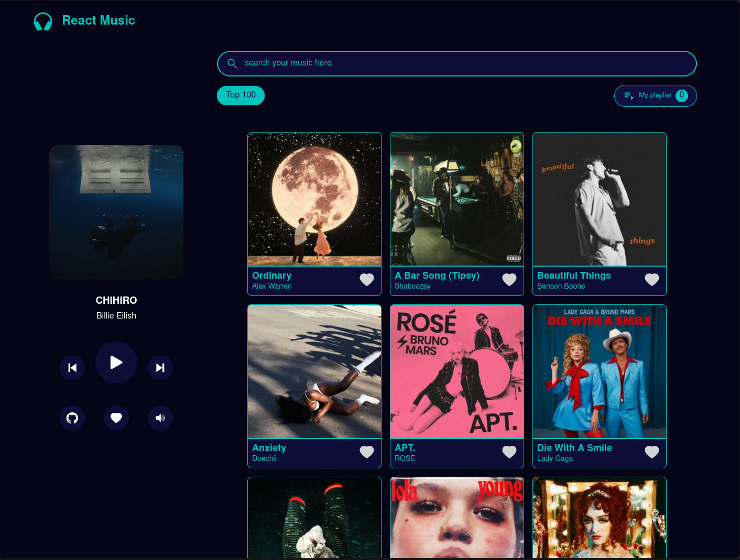Screen dimensions: 740x560
Task: Open the APT. pink album cover
Action: coord(457,371)
